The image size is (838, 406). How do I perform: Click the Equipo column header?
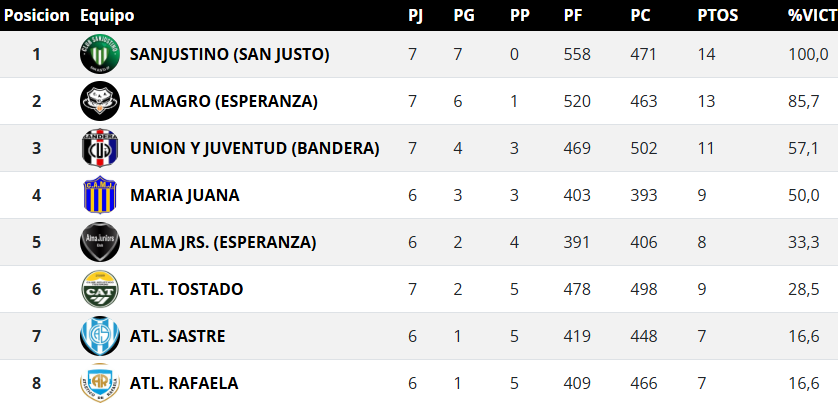coord(107,16)
